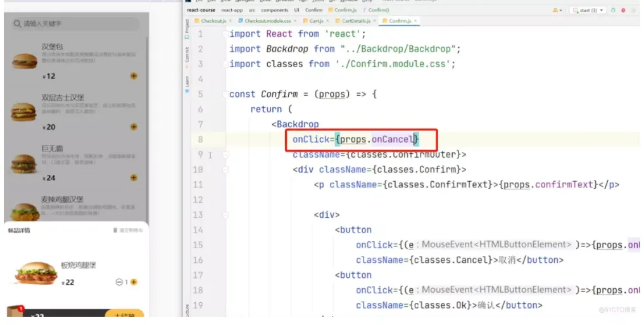Screen dimensions: 644x325
Task: Collapse the Confirm function at line 5
Action: pyautogui.click(x=225, y=94)
